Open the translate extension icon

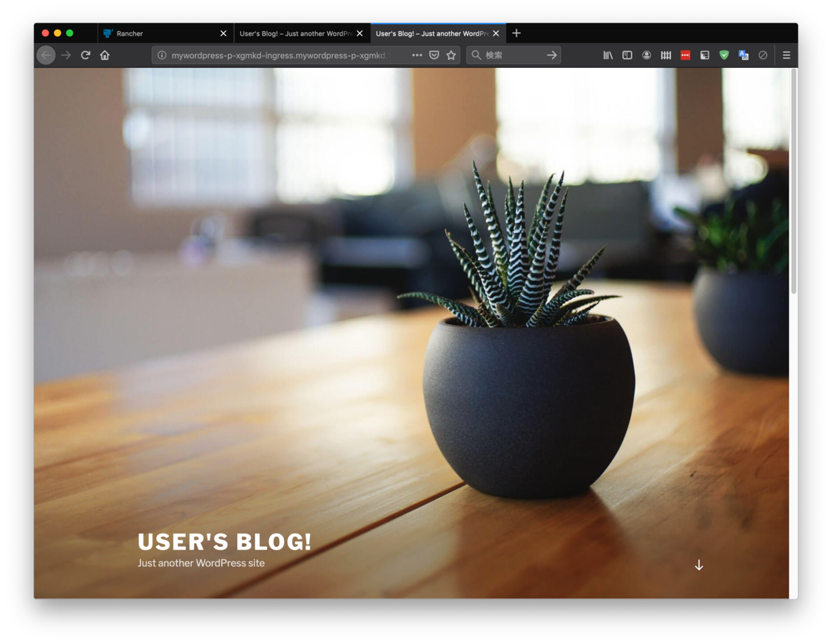pyautogui.click(x=744, y=55)
